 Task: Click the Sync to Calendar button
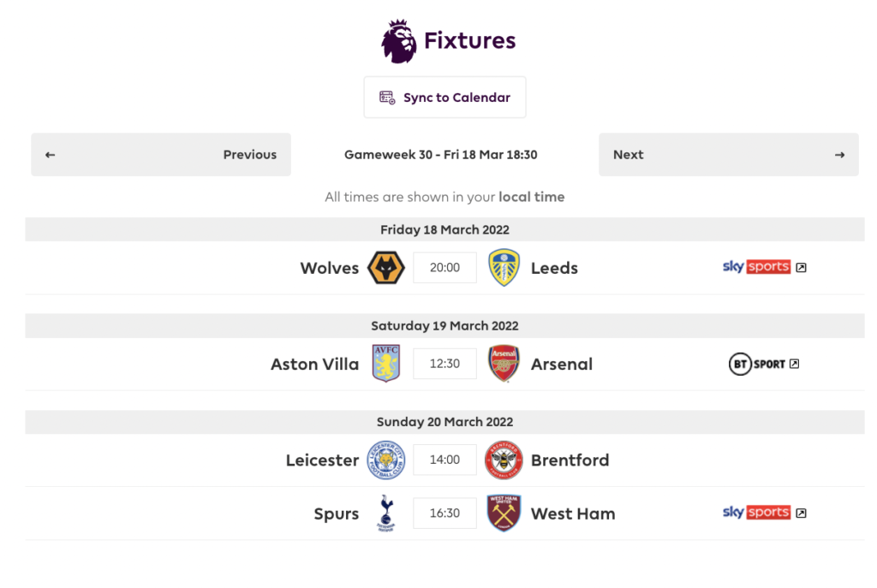tap(444, 97)
